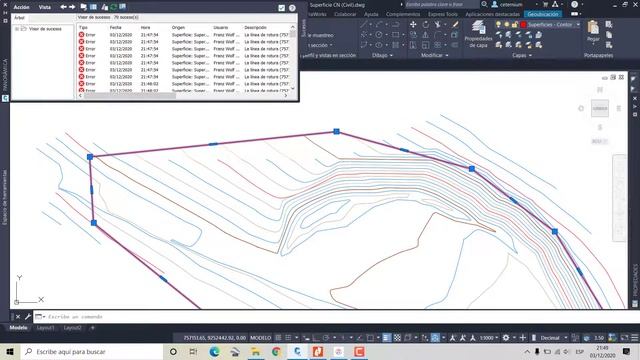This screenshot has height=360, width=640.
Task: Select the Circle tool in Dibujo panel
Action: tap(379, 35)
